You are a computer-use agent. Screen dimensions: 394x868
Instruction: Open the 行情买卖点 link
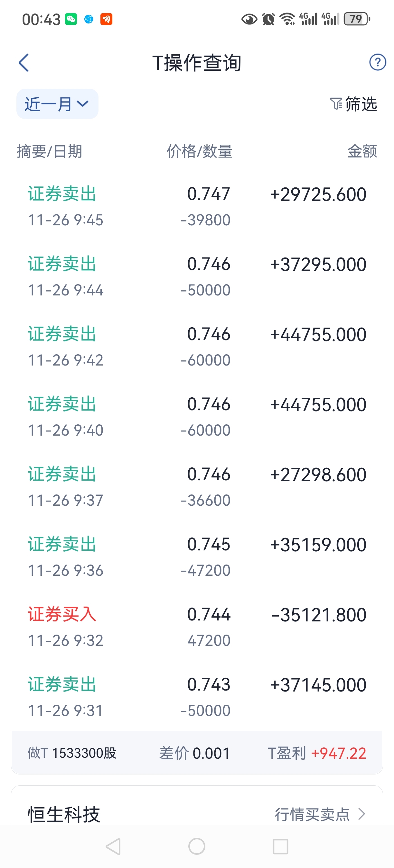[312, 814]
